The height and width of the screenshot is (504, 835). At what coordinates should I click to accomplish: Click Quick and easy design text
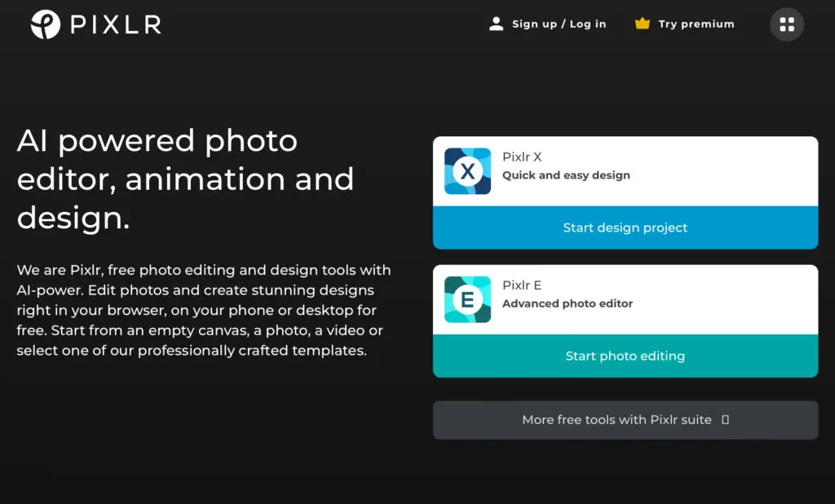click(566, 175)
